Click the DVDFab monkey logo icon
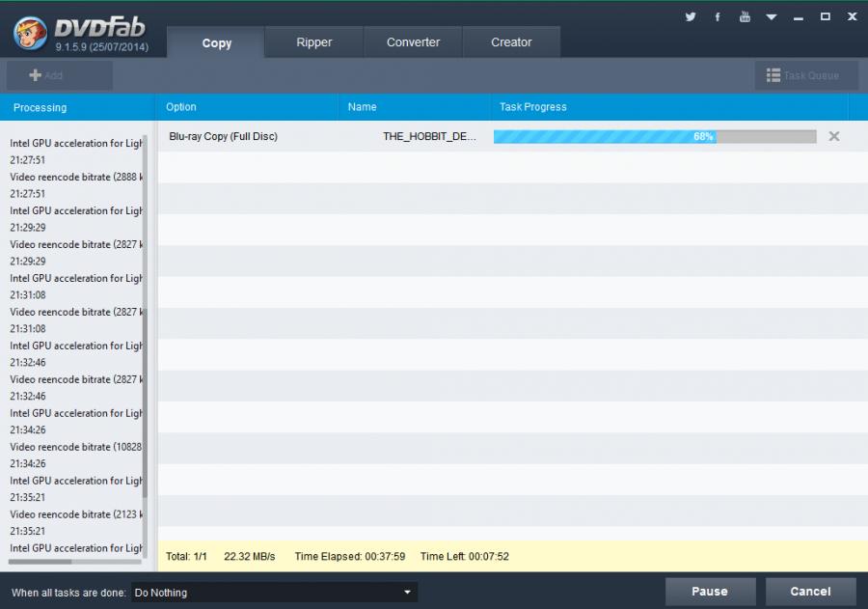Viewport: 868px width, 609px height. click(x=31, y=33)
